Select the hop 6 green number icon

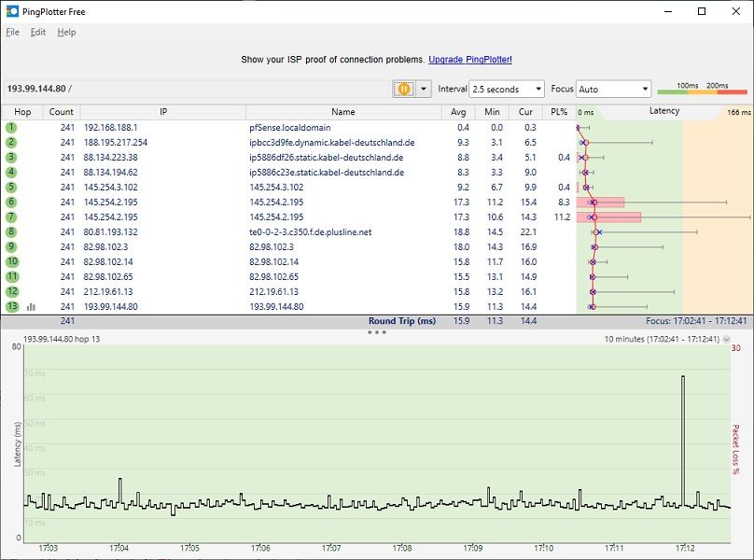[11, 203]
